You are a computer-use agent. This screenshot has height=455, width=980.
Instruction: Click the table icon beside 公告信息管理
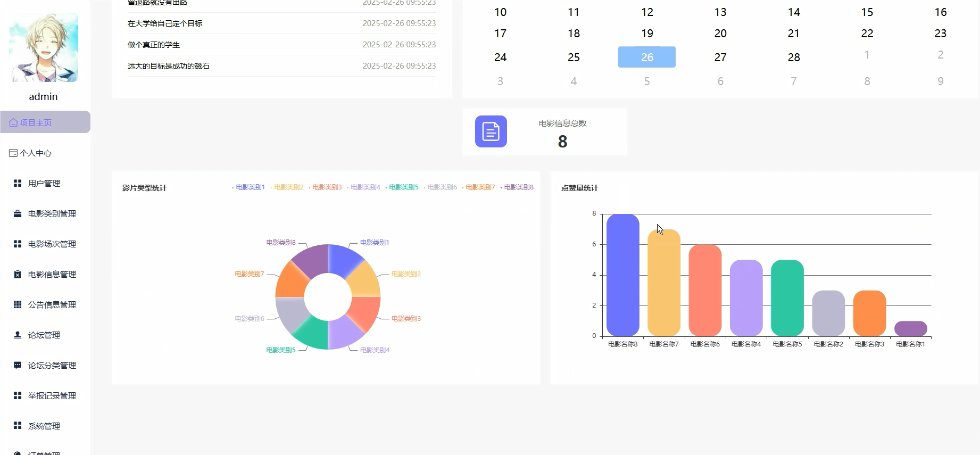(x=18, y=304)
